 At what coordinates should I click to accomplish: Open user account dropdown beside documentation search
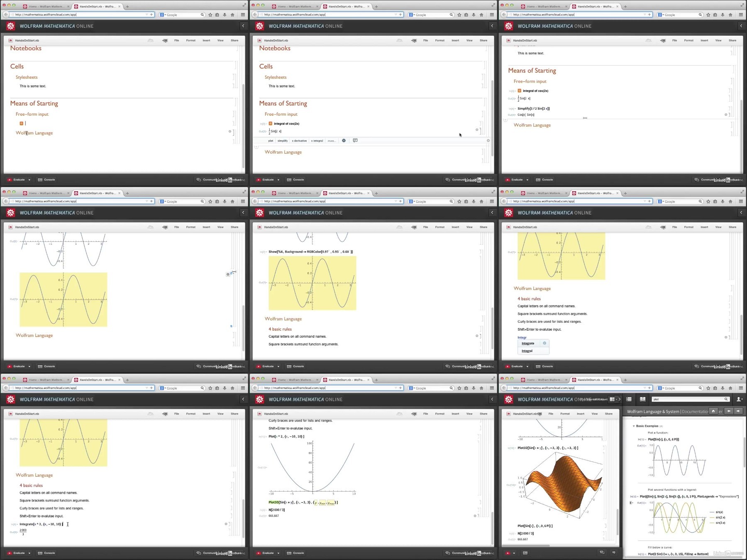739,399
